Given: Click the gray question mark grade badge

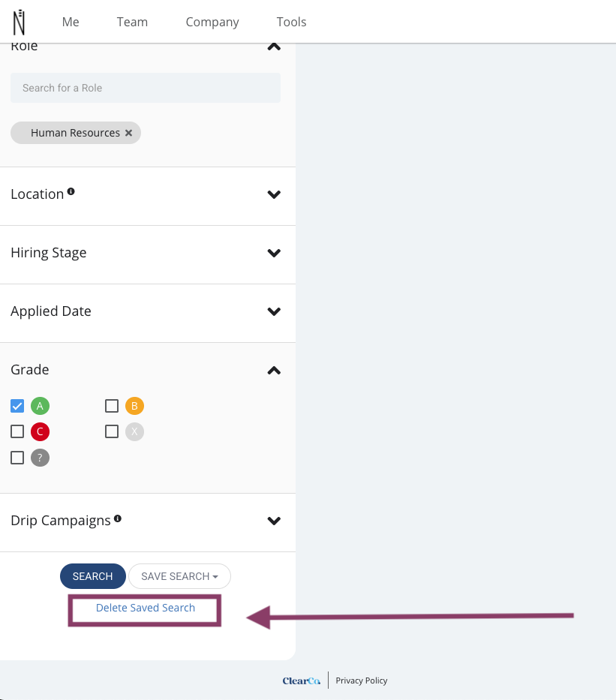Looking at the screenshot, I should point(41,458).
